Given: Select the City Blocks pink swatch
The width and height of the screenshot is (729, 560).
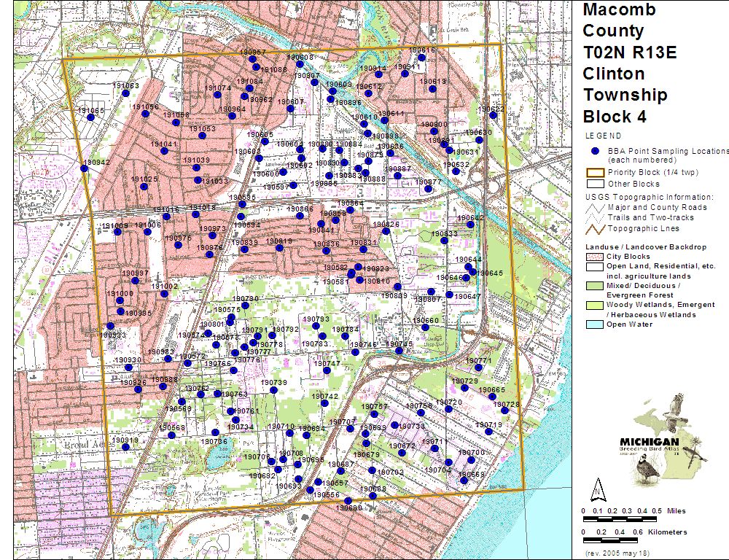Looking at the screenshot, I should point(595,257).
